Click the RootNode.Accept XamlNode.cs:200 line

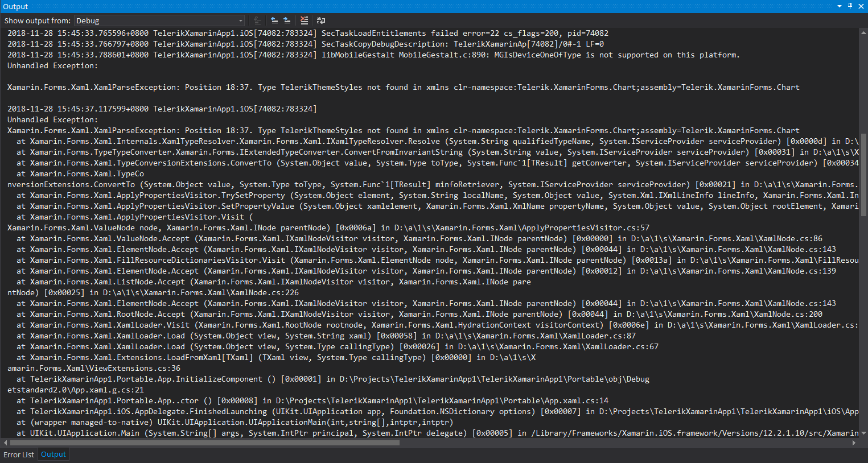[x=419, y=314]
